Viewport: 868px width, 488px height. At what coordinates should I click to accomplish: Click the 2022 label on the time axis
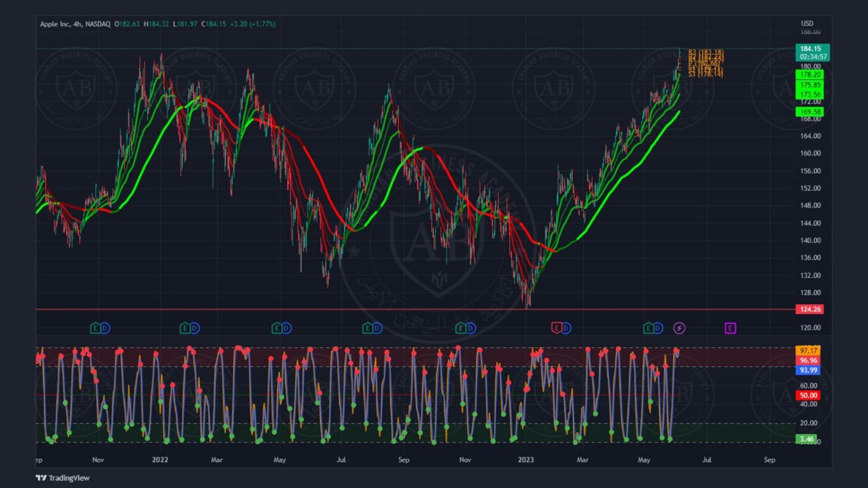160,460
